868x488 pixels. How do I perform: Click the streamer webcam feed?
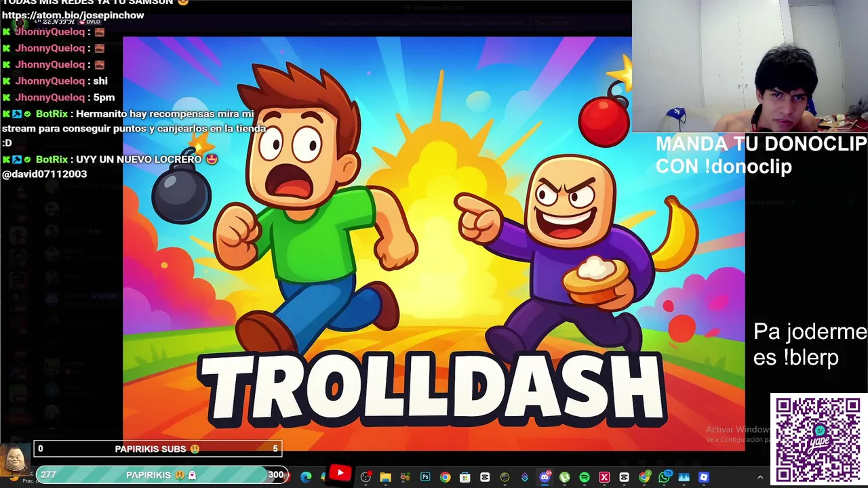[749, 66]
